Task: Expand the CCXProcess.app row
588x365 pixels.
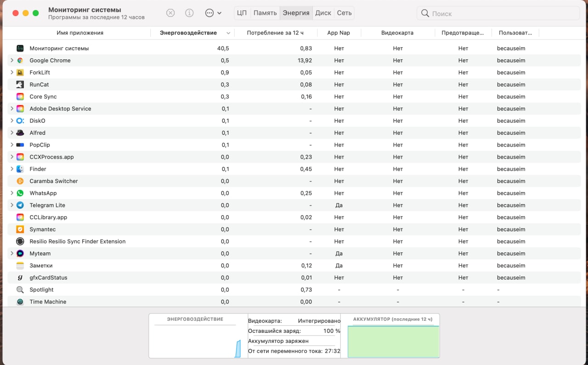Action: (12, 157)
